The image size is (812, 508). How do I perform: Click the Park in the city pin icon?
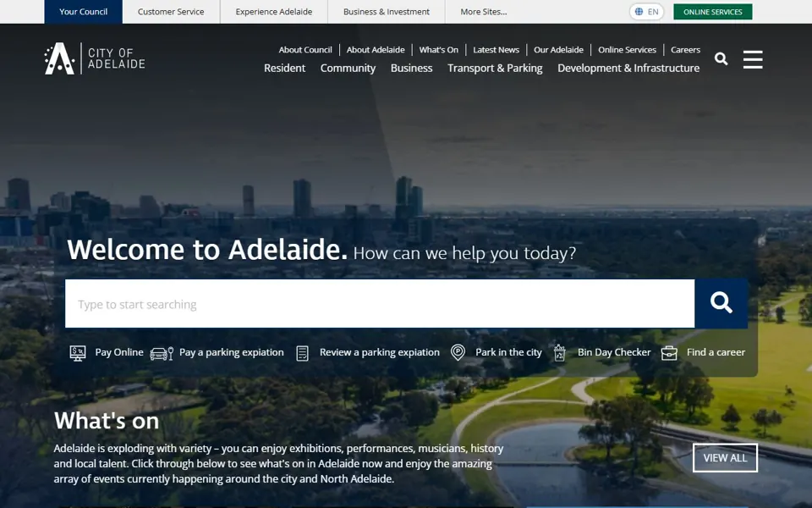coord(458,352)
